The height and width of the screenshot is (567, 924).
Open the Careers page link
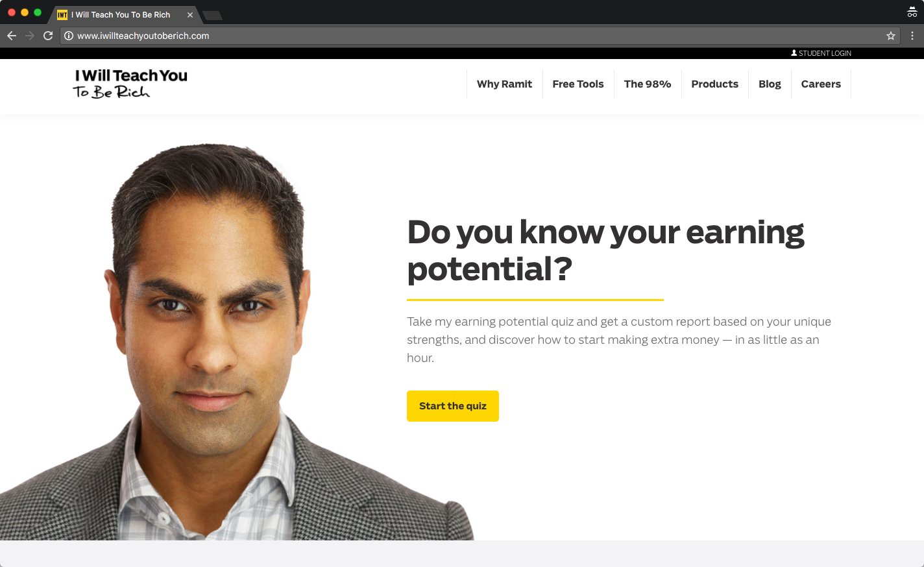click(x=821, y=84)
